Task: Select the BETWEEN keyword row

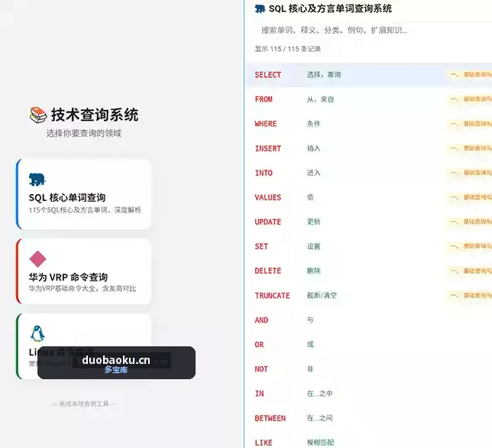Action: tap(368, 418)
